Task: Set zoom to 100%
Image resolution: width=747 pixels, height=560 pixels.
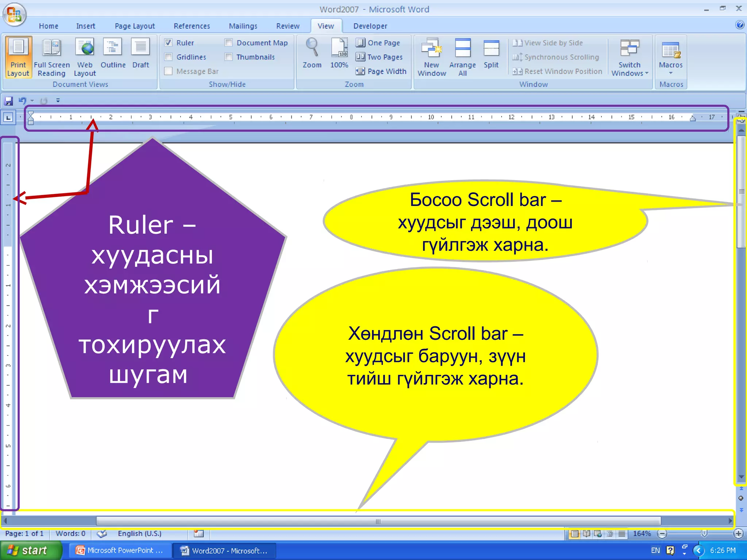Action: coord(339,54)
